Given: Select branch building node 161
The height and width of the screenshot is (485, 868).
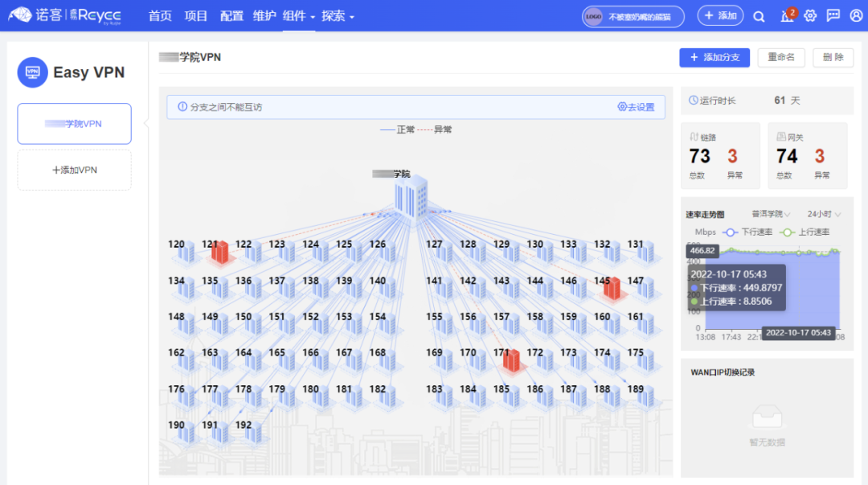Looking at the screenshot, I should [x=645, y=325].
